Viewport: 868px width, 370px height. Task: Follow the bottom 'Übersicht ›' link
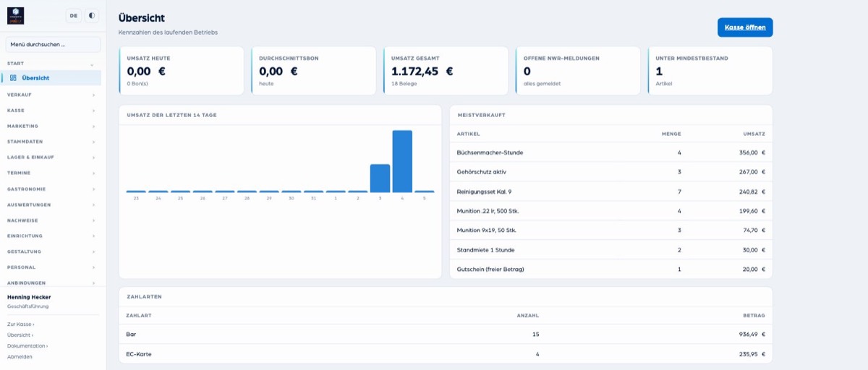(x=20, y=335)
